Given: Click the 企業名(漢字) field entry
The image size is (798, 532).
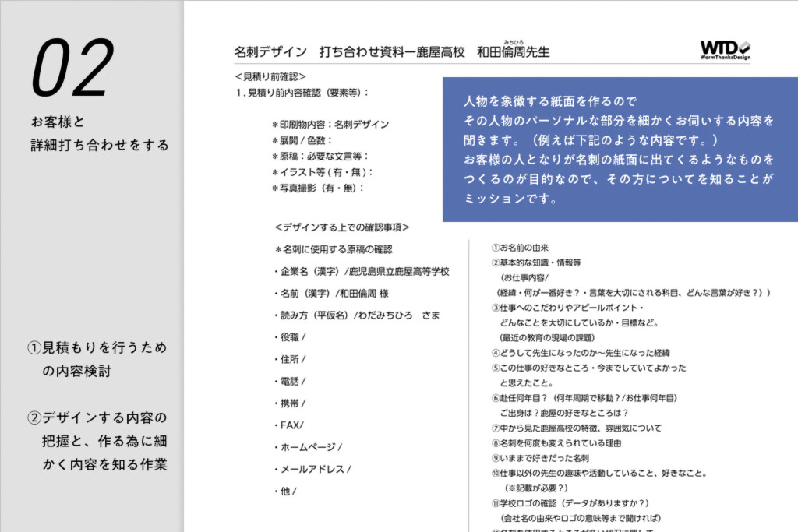Looking at the screenshot, I should tap(362, 272).
